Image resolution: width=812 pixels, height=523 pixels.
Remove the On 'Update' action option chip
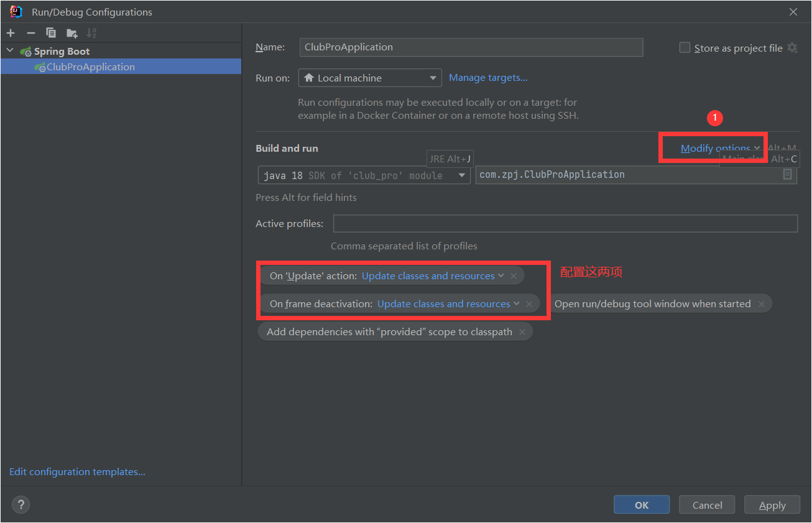pyautogui.click(x=514, y=276)
